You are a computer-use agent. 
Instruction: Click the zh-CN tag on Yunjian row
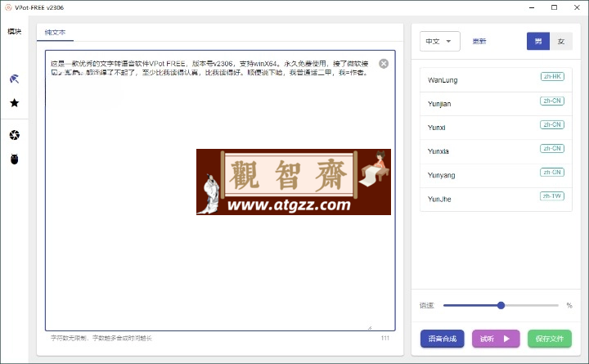(x=552, y=101)
